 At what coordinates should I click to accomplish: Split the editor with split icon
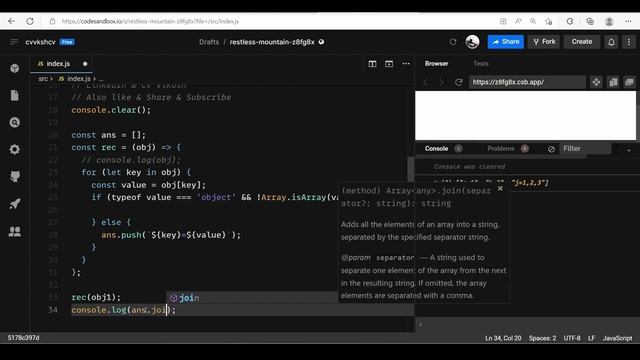coord(372,64)
